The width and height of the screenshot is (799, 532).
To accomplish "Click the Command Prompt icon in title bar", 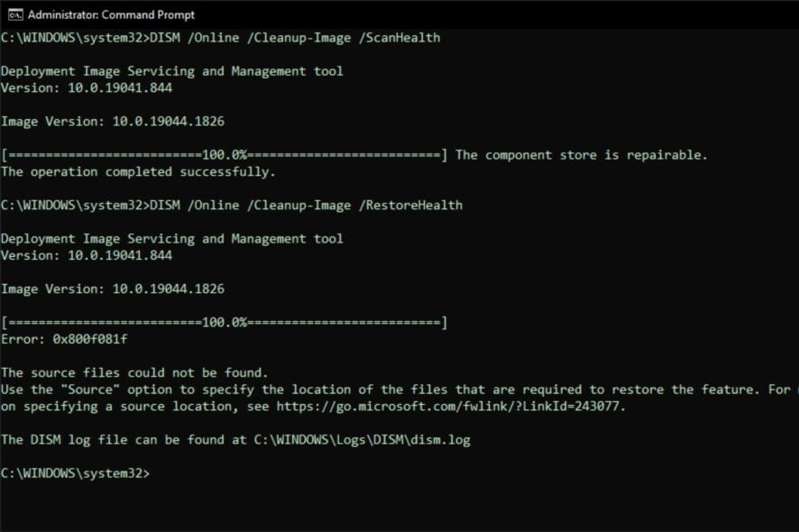I will pyautogui.click(x=15, y=14).
